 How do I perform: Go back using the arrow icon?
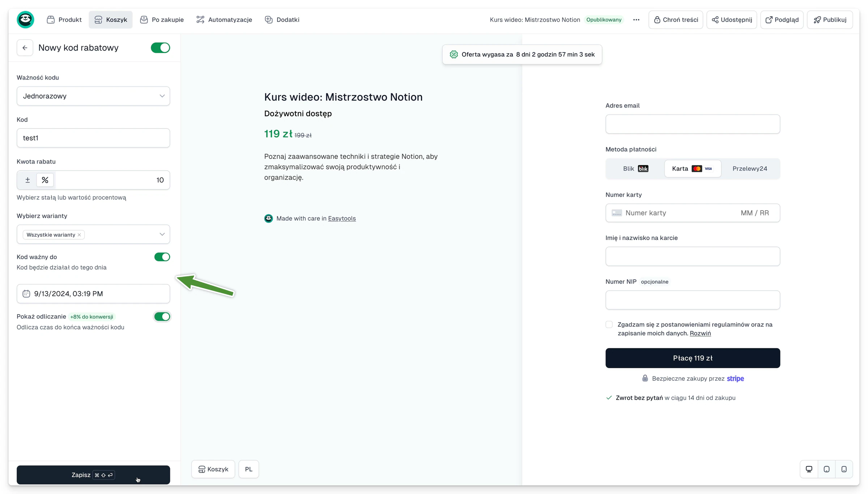(25, 48)
